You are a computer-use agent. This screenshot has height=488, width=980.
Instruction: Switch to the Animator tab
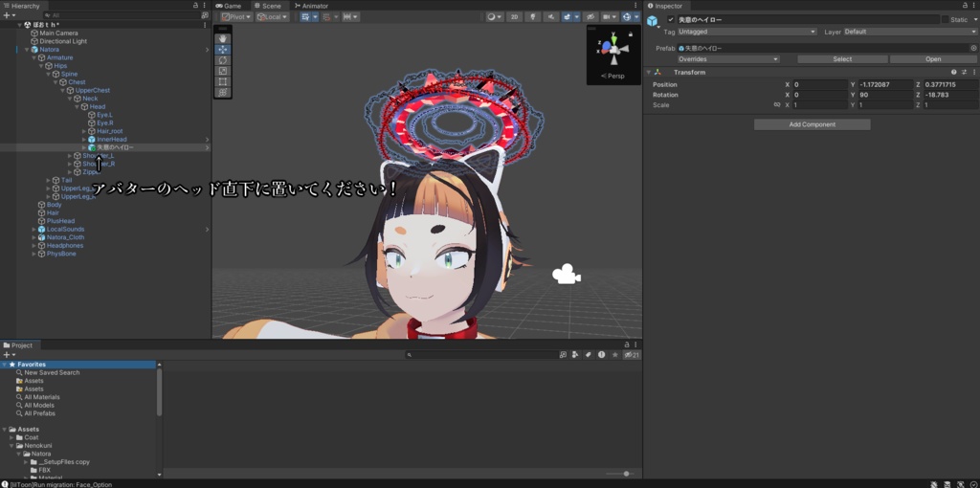click(311, 6)
